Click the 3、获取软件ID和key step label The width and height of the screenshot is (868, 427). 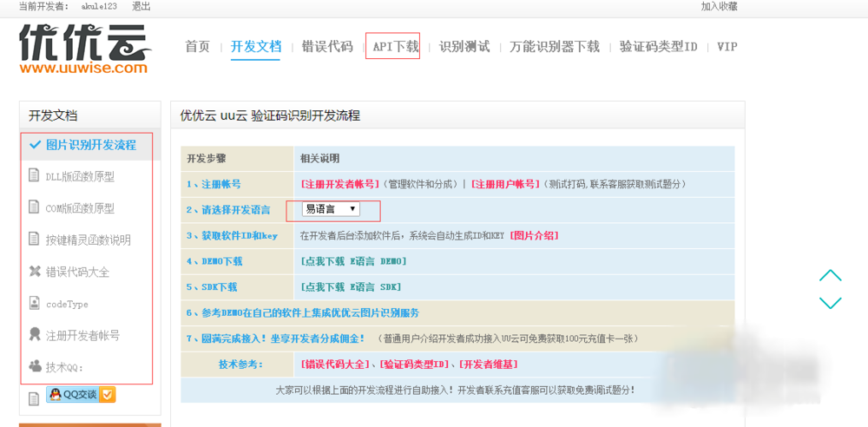point(232,235)
